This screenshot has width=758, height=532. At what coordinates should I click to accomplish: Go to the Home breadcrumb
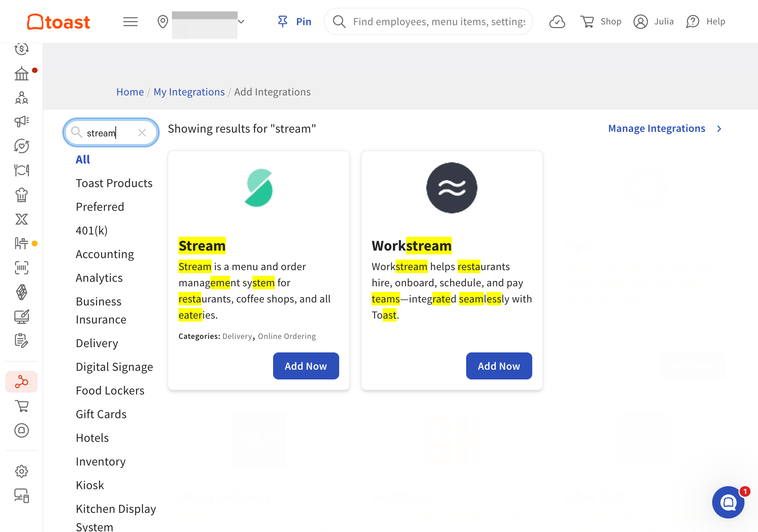tap(130, 92)
